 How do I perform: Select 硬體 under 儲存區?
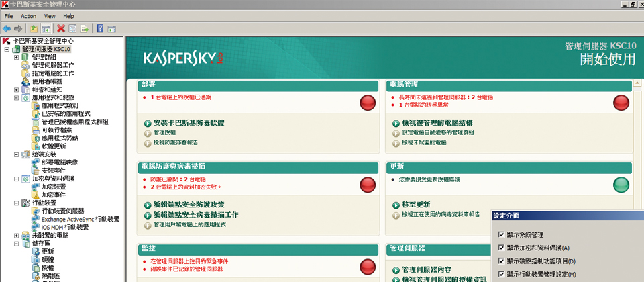point(48,260)
